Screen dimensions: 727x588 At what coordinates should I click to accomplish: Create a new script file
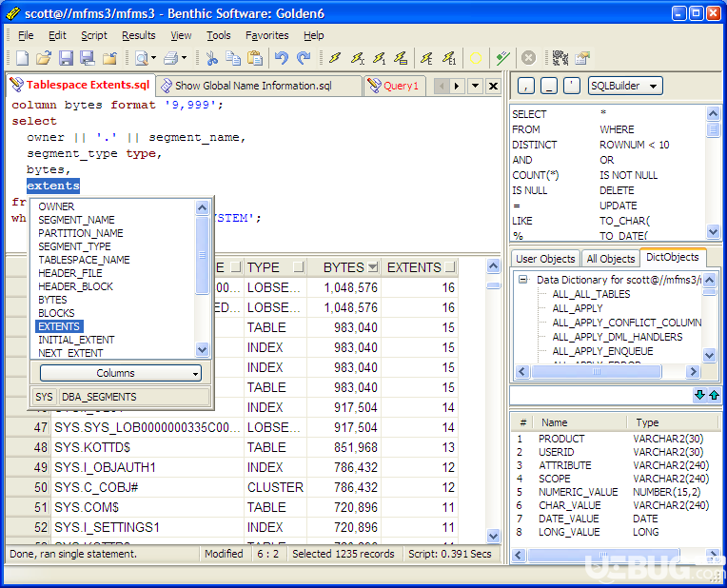pos(22,58)
